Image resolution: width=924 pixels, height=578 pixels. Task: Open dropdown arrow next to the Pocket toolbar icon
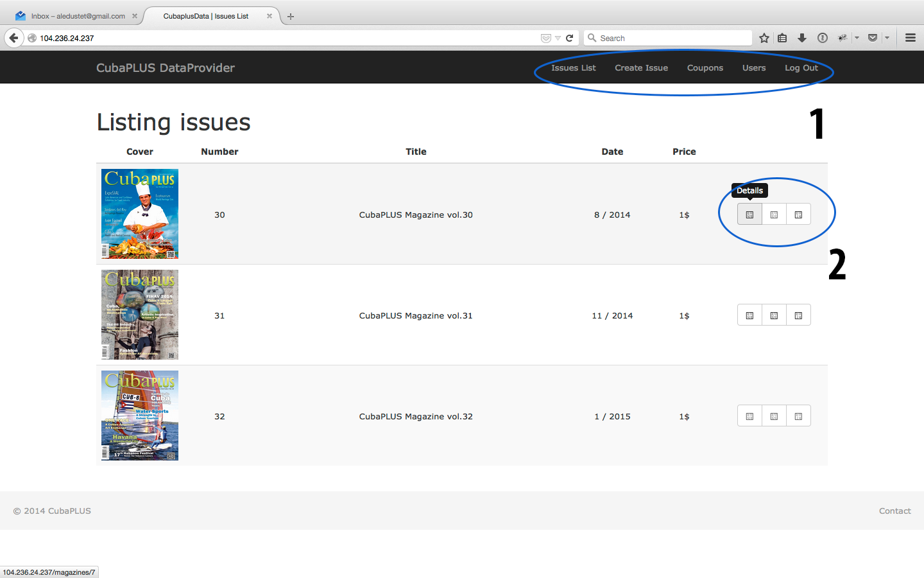click(x=887, y=38)
